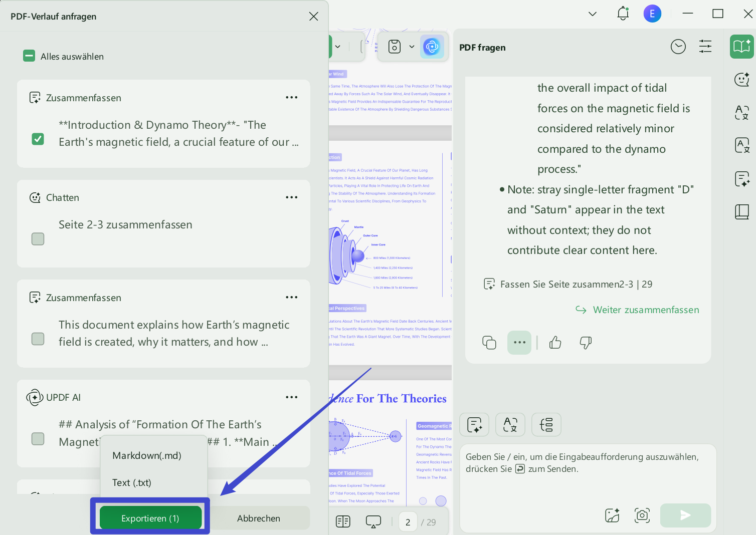The width and height of the screenshot is (756, 535).
Task: Check the Chatten history entry checkbox
Action: 38,239
